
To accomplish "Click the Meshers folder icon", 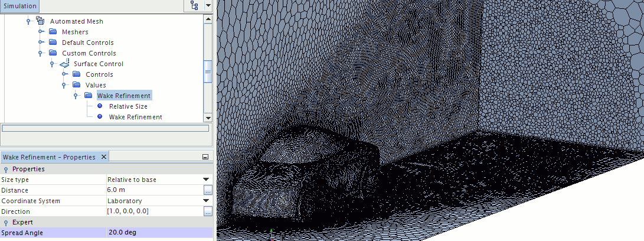I will (x=53, y=32).
